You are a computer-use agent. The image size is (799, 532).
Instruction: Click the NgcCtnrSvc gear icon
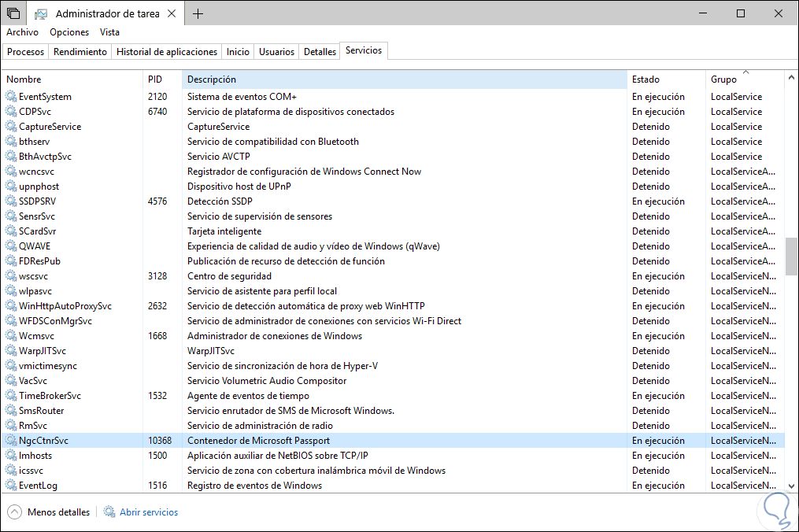click(x=11, y=440)
